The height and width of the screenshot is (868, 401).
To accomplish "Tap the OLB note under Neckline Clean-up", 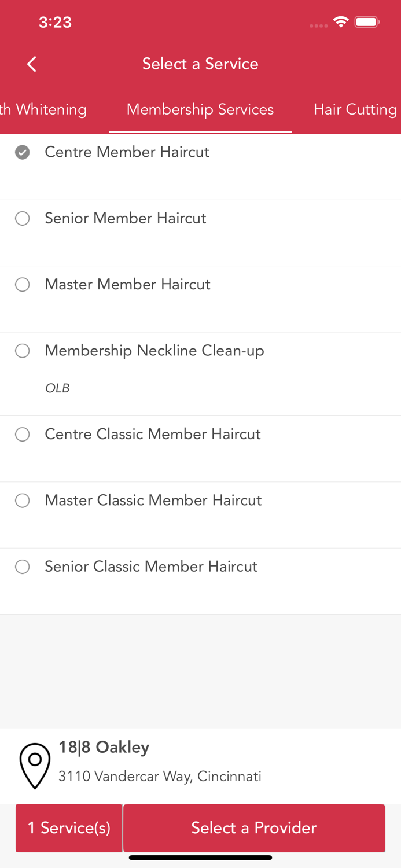I will [x=57, y=388].
